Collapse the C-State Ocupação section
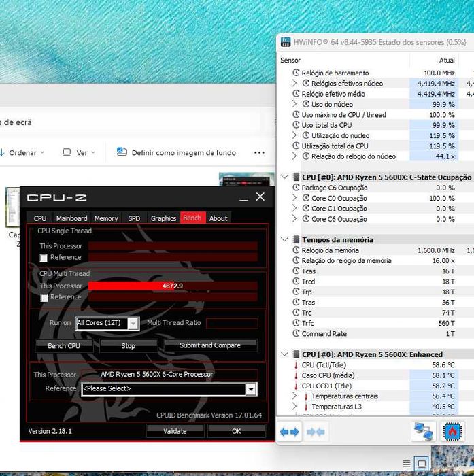Screen dimensions: 474x476 coord(284,177)
